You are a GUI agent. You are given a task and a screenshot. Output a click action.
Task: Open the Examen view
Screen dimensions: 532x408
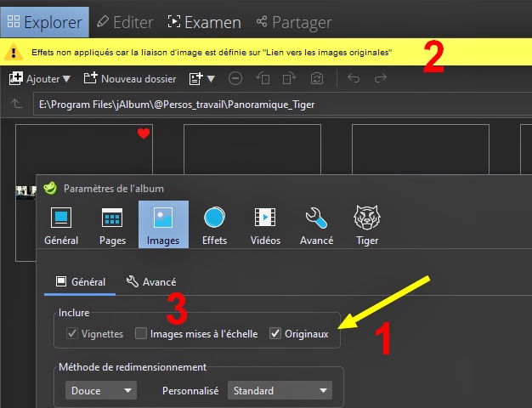(204, 22)
